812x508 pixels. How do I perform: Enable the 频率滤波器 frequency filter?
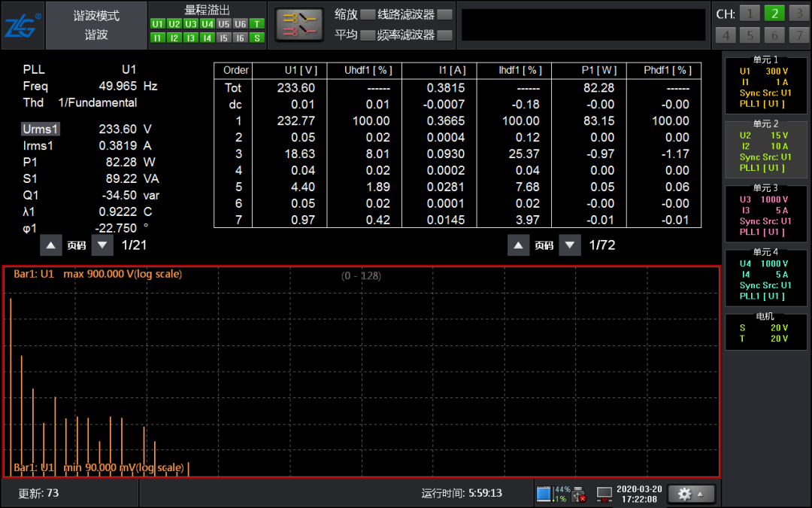[x=445, y=35]
